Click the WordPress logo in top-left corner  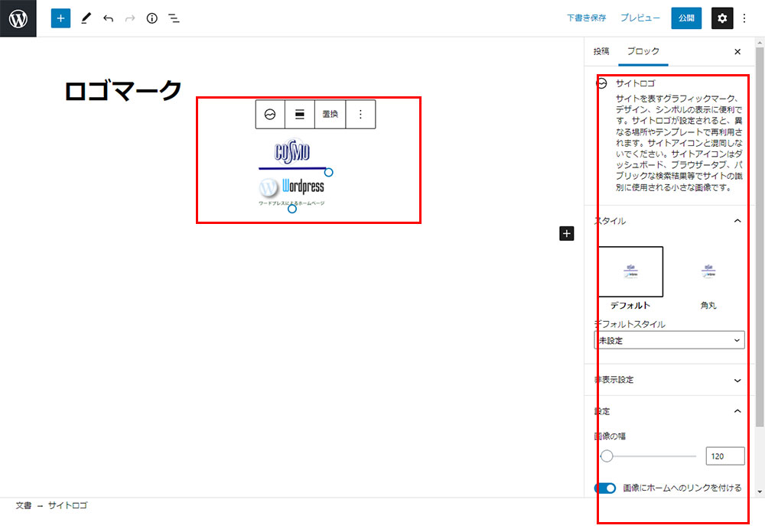coord(18,18)
